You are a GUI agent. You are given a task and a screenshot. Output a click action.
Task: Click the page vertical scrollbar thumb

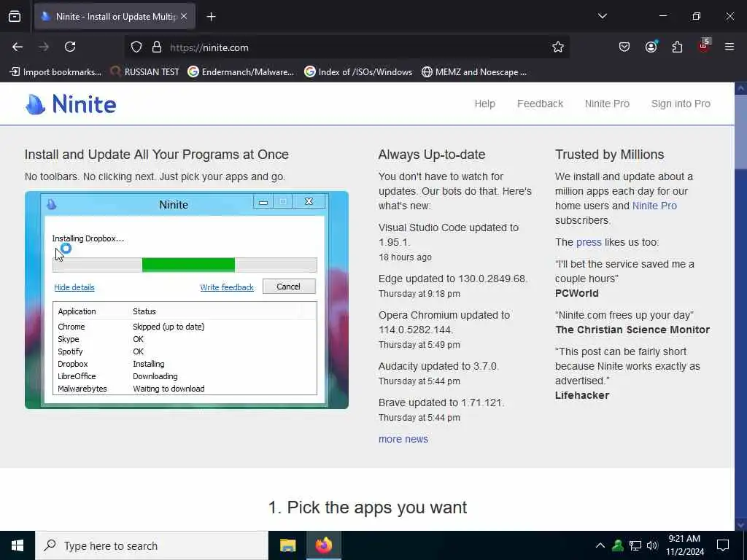740,131
